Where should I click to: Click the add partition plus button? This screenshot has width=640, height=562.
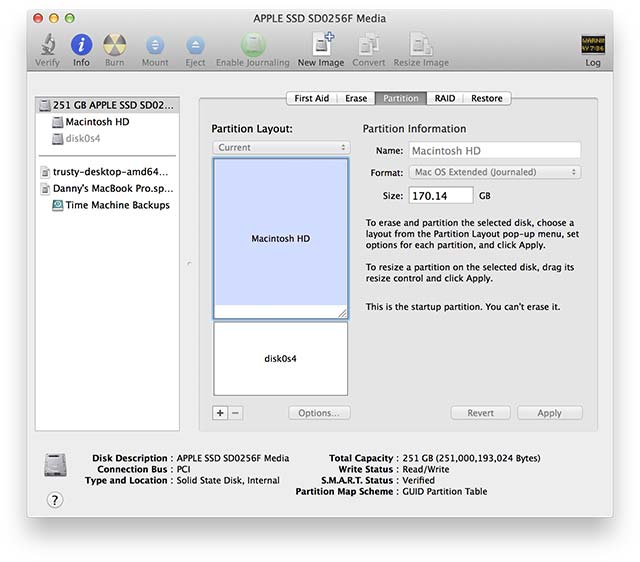pos(220,413)
